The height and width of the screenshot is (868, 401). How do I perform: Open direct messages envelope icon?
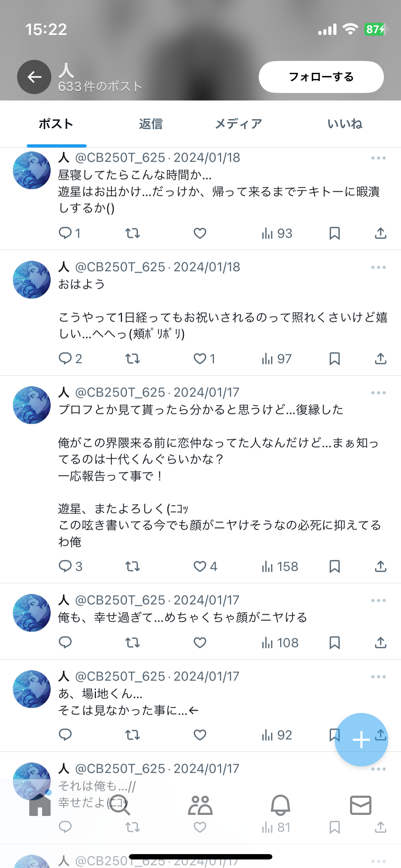[x=361, y=805]
